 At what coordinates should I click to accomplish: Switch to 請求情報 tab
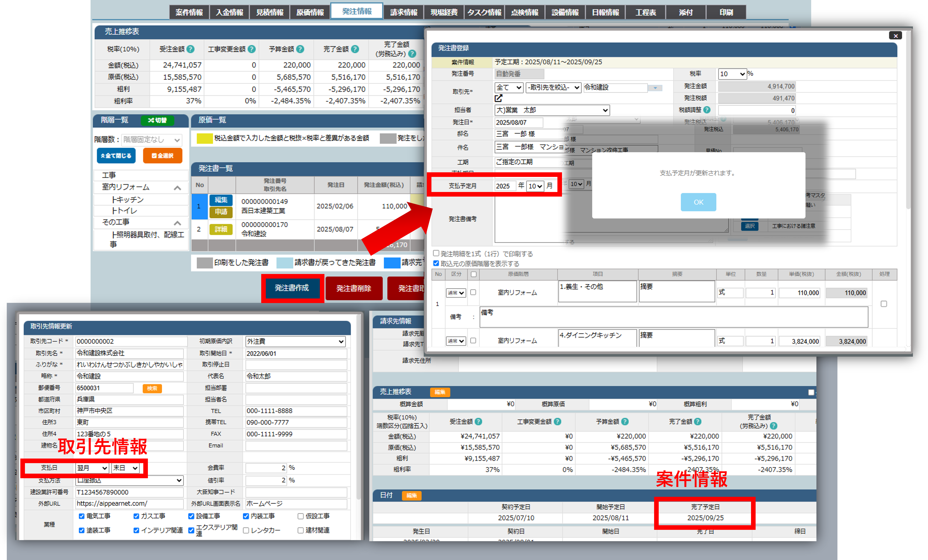coord(404,12)
